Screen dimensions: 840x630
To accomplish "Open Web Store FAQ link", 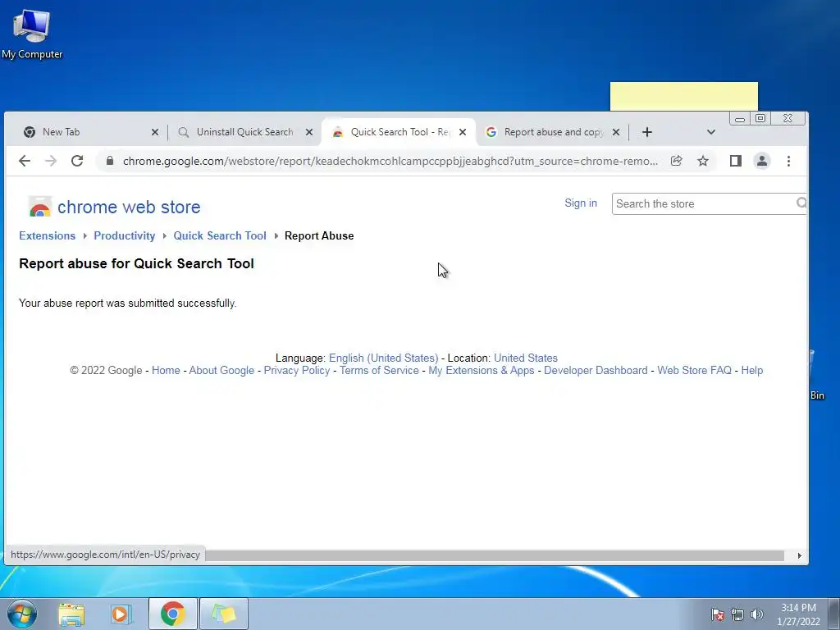I will [694, 370].
